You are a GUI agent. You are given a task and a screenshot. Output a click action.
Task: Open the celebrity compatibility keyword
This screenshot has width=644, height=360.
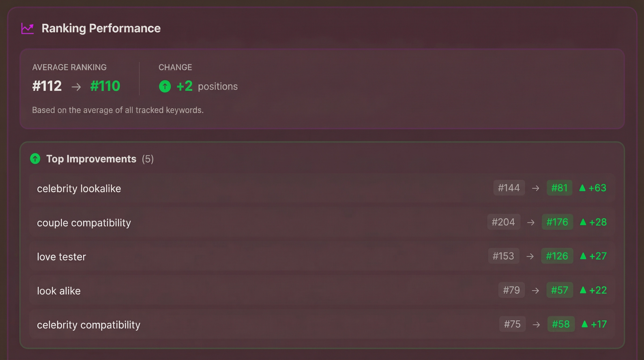[89, 325]
